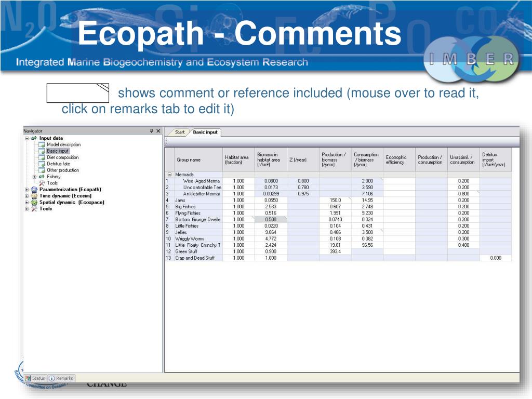The image size is (532, 399).
Task: Select Model description in the Navigator
Action: point(64,144)
